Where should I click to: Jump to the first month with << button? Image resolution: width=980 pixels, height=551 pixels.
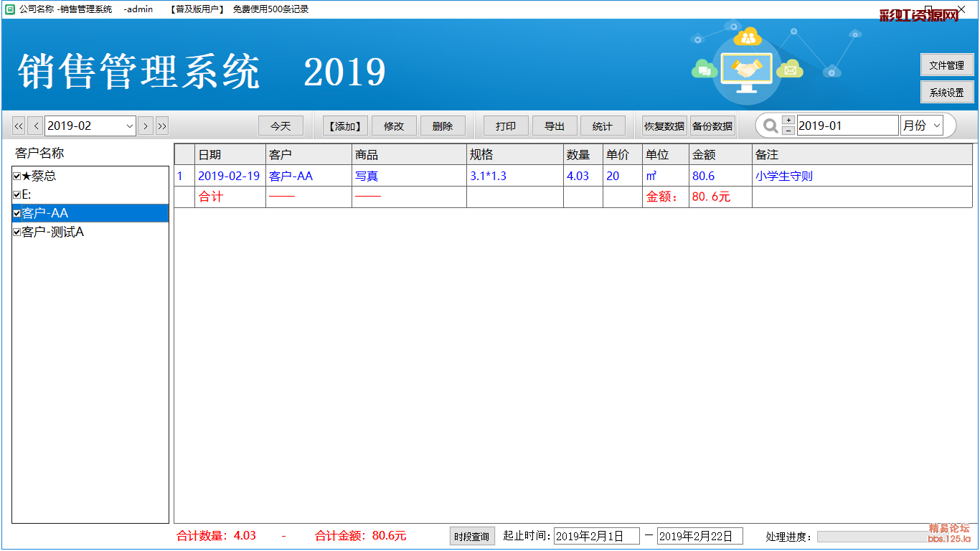click(x=19, y=126)
